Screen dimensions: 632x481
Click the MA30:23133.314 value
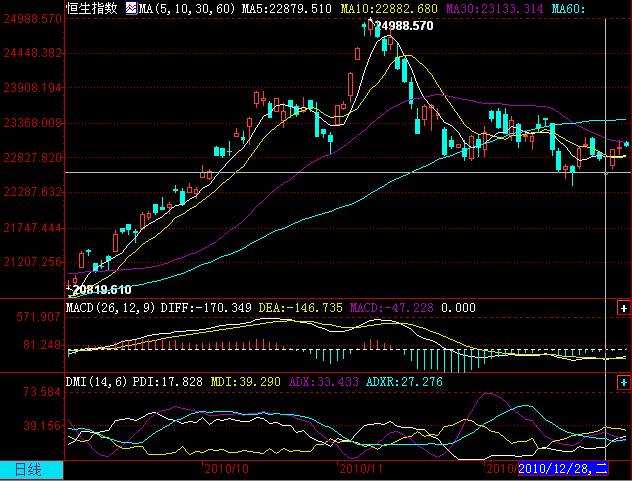coord(495,8)
